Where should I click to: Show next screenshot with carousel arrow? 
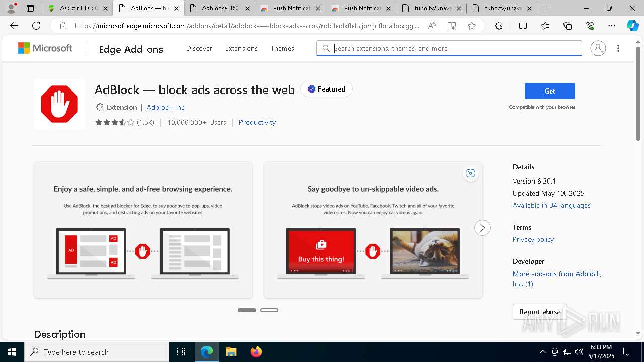click(x=482, y=228)
